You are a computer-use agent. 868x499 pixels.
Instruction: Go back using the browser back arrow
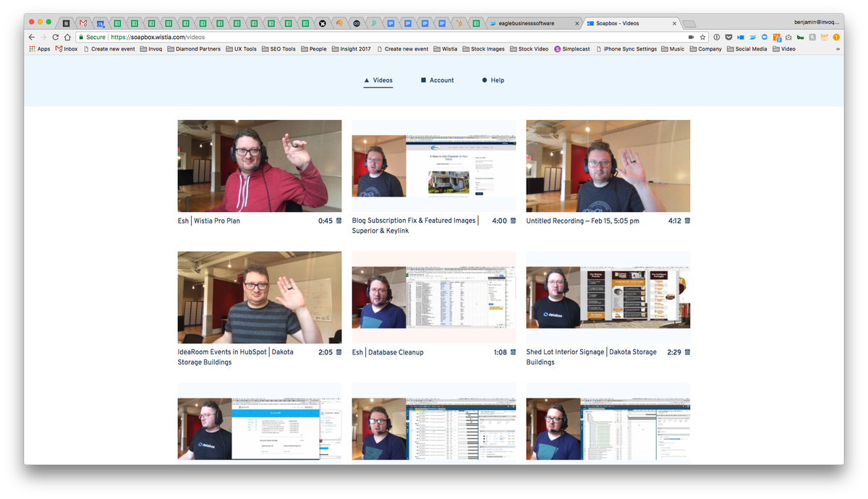click(x=32, y=37)
